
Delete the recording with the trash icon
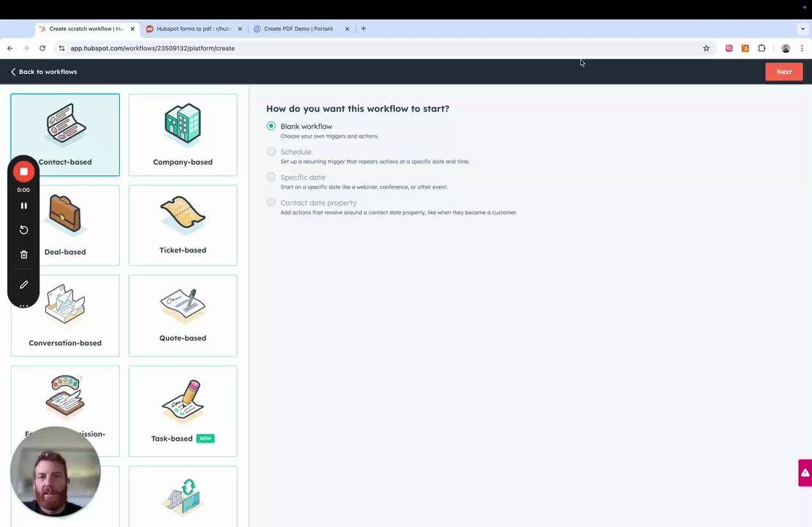24,255
